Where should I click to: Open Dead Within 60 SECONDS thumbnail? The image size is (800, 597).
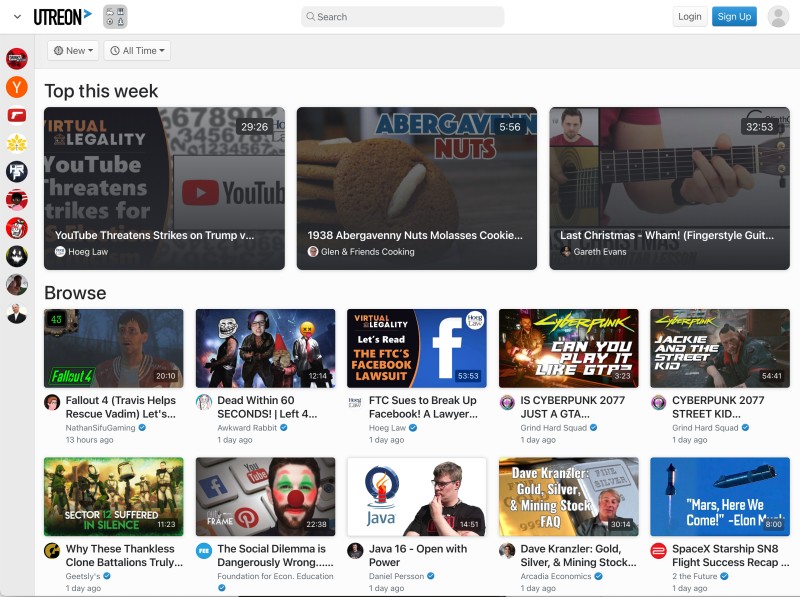265,349
